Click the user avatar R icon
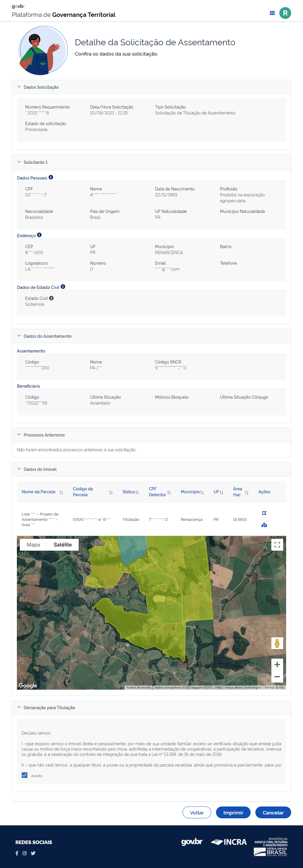The width and height of the screenshot is (303, 868). [x=285, y=13]
